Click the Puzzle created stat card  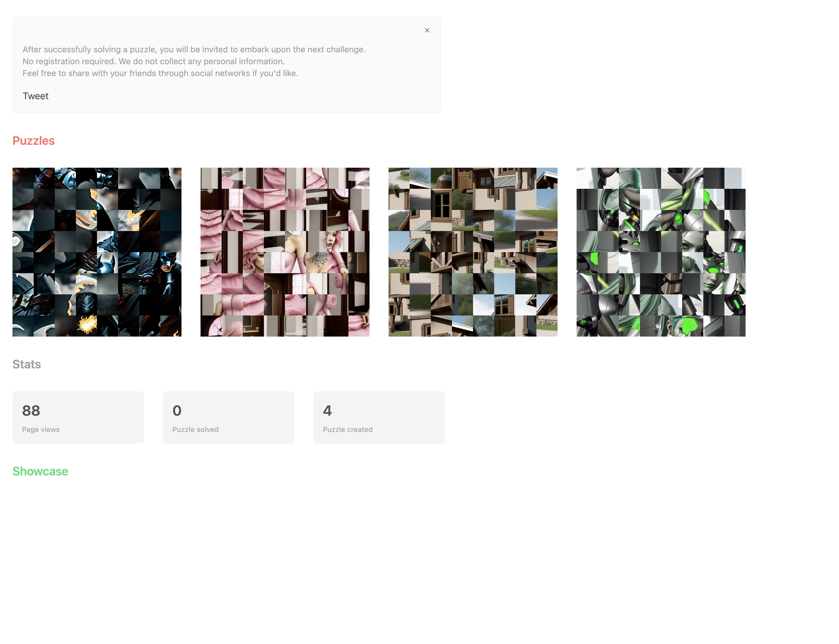(x=379, y=417)
